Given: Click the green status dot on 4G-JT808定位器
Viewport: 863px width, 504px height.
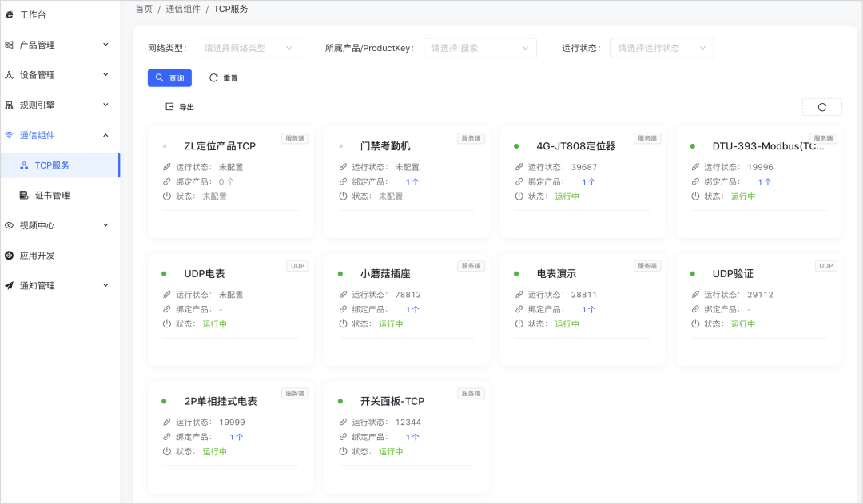Looking at the screenshot, I should click(x=516, y=146).
